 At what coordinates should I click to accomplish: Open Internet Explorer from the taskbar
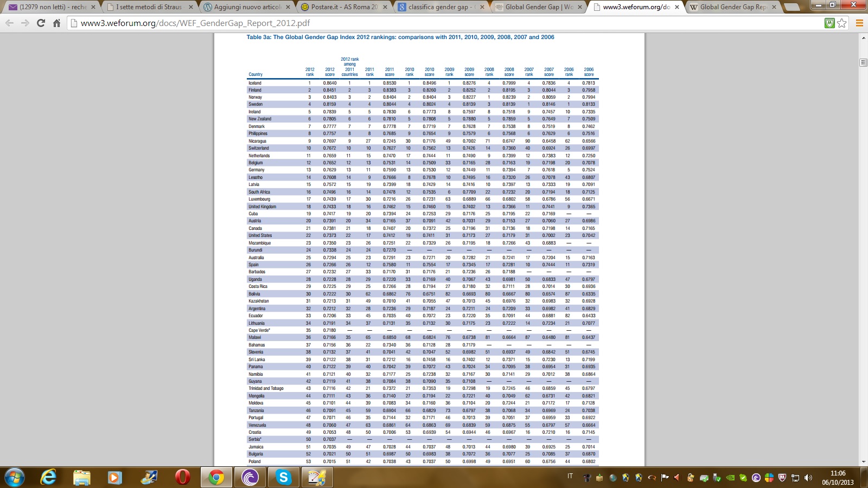(48, 477)
